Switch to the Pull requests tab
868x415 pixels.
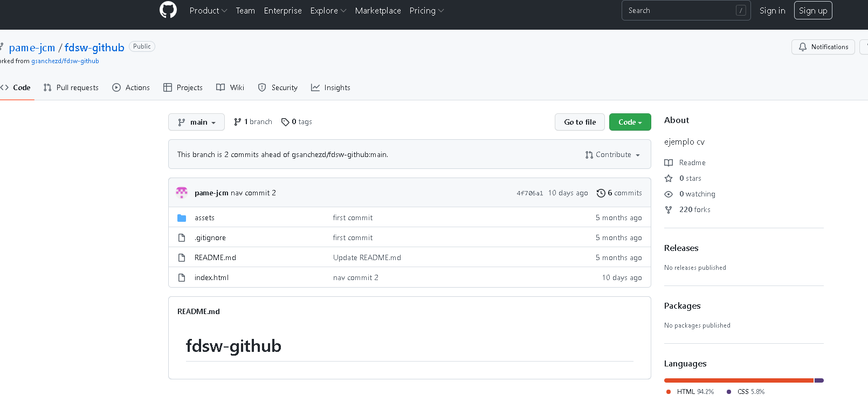(71, 87)
